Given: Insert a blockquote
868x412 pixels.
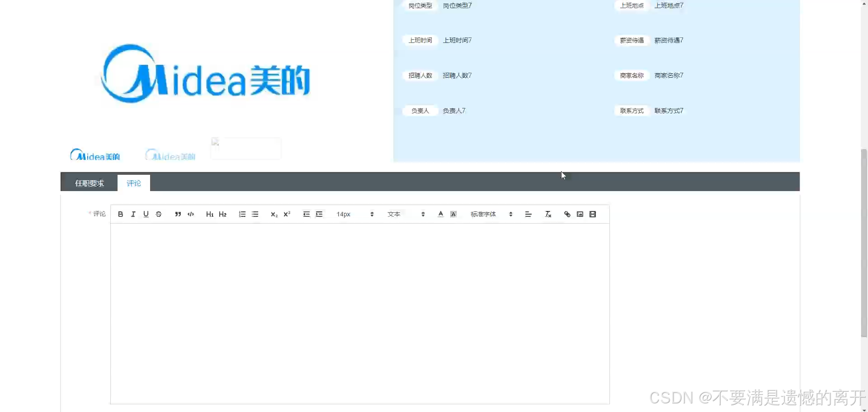Looking at the screenshot, I should pos(178,214).
